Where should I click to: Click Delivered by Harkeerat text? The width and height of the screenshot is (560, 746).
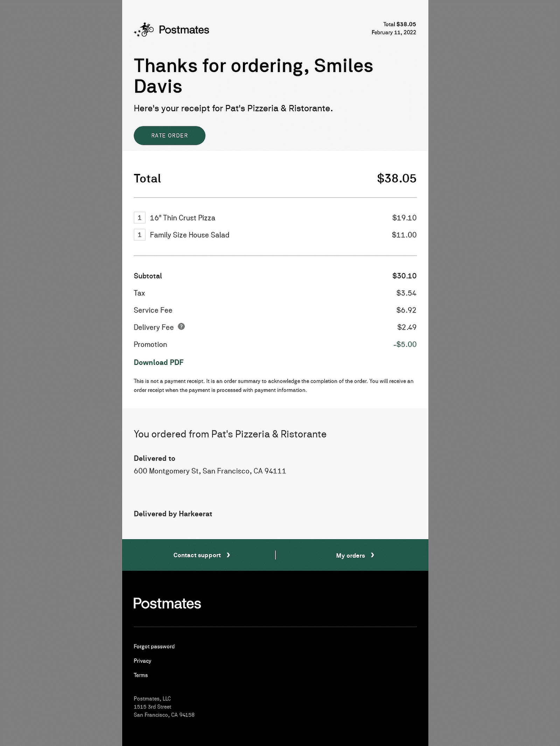(x=173, y=514)
